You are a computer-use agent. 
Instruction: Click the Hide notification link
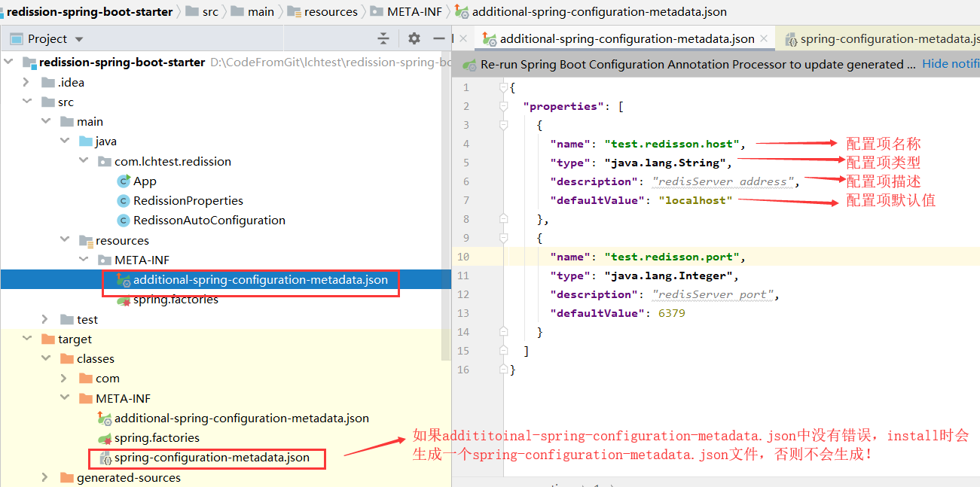click(x=951, y=64)
